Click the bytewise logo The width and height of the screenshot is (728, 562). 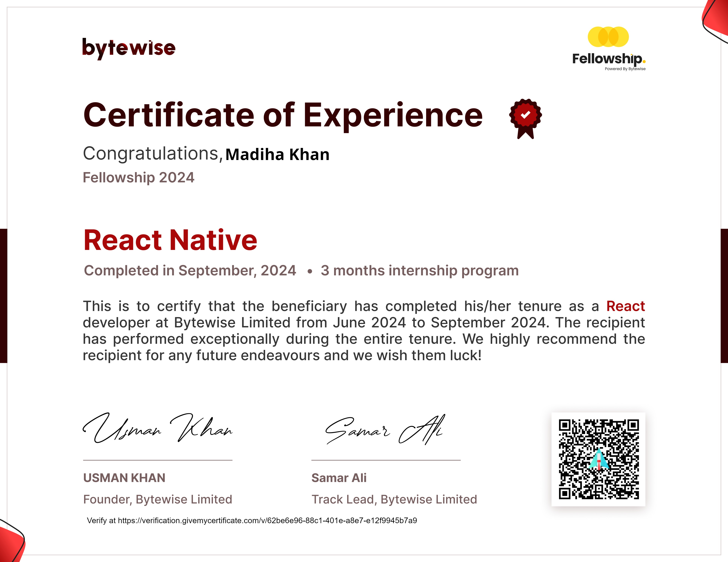point(129,49)
